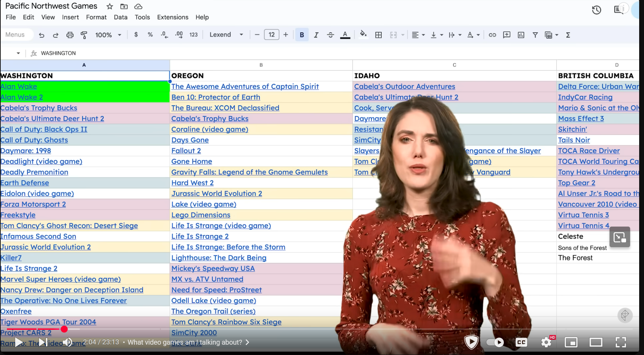Open the Format menu
Viewport: 644px width, 355px height.
(x=96, y=17)
